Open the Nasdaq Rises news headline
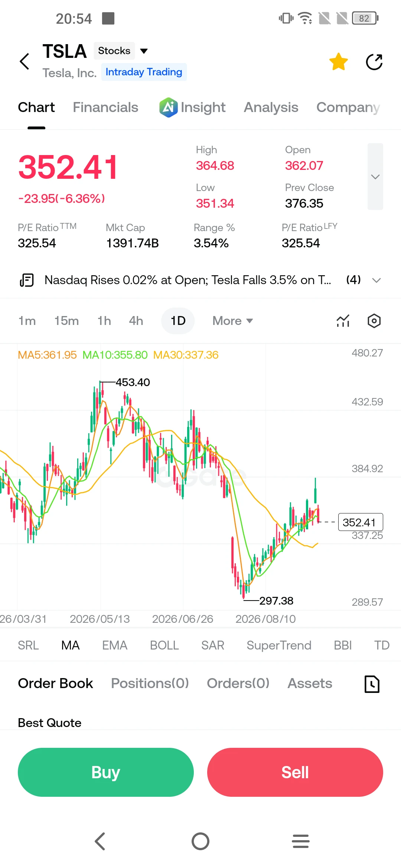The image size is (401, 868). point(188,280)
